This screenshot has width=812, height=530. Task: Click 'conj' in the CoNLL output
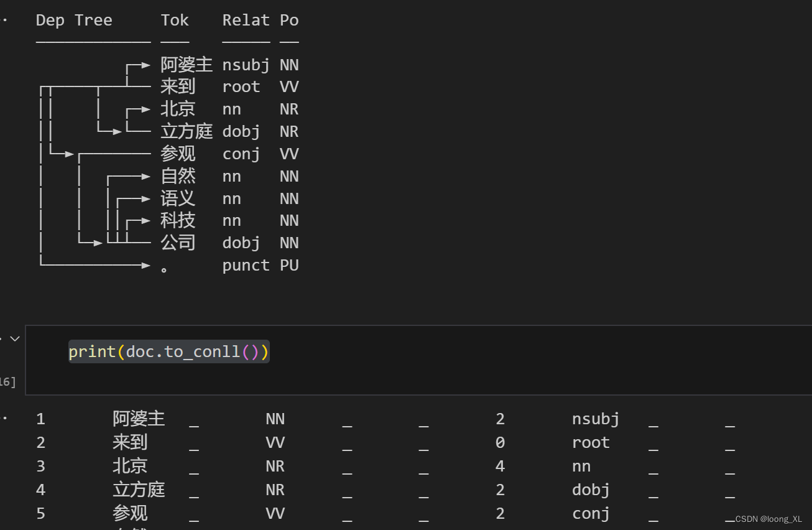point(591,513)
